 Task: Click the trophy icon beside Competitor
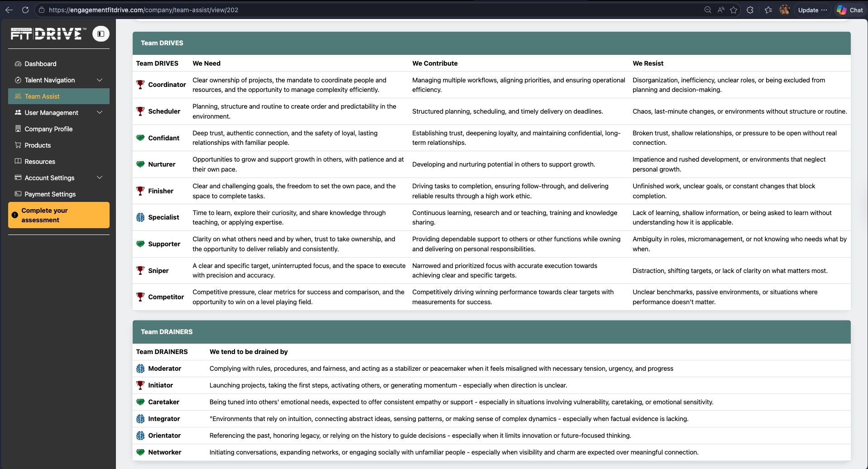140,297
